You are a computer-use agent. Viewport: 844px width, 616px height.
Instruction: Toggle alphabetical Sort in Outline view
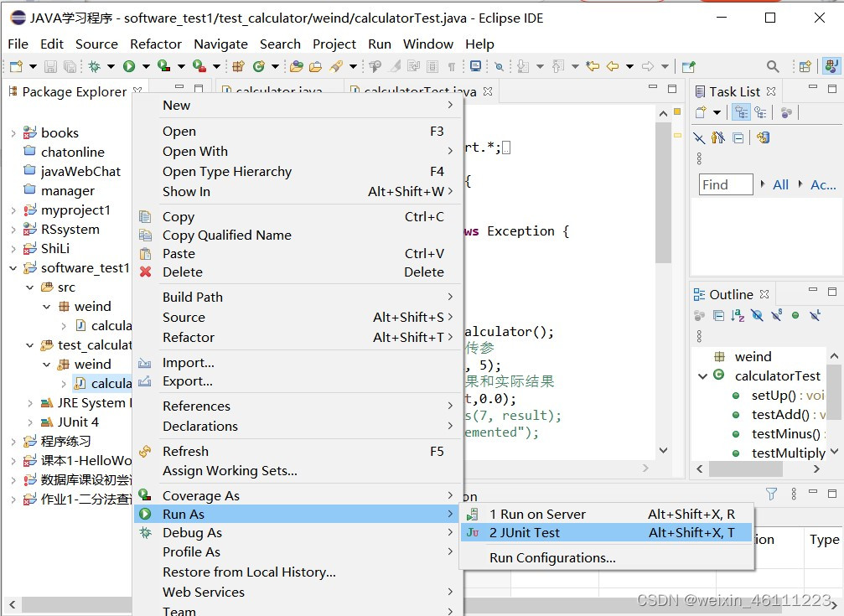(x=738, y=315)
